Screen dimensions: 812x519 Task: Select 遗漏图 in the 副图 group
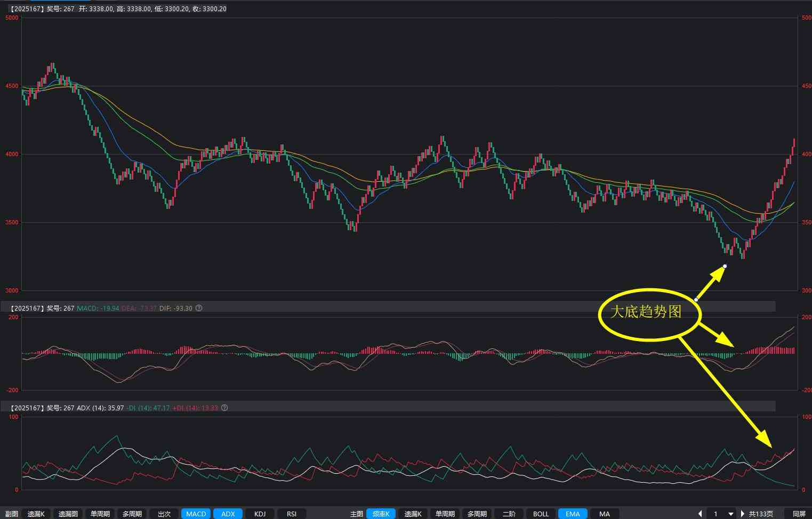[68, 514]
